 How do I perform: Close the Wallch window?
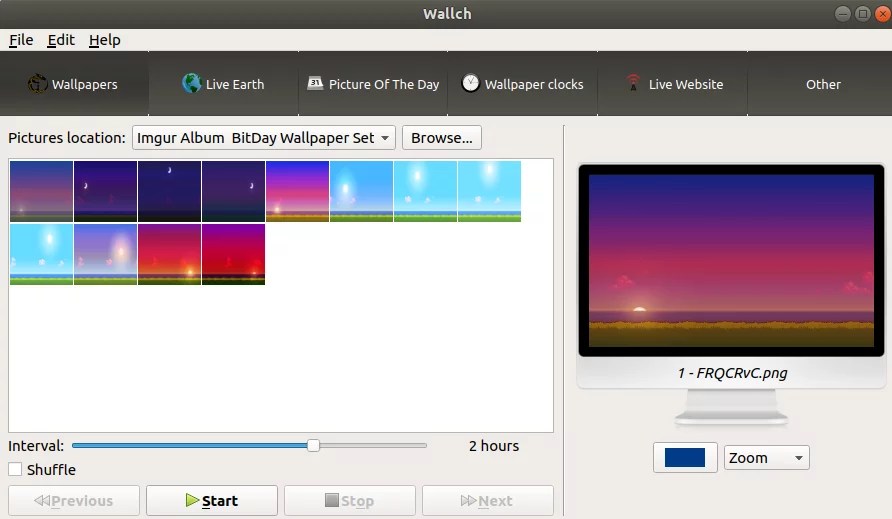point(883,14)
